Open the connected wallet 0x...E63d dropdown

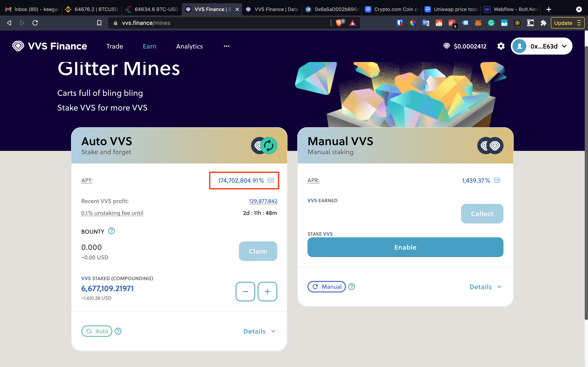point(541,46)
